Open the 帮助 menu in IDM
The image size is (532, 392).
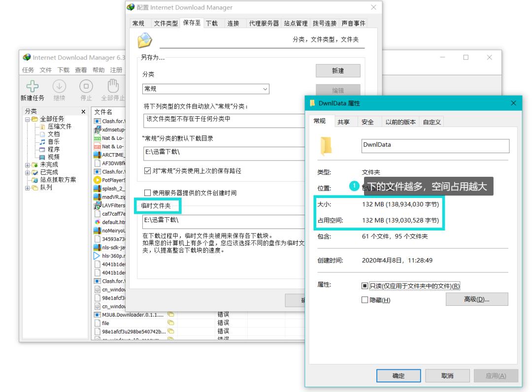99,70
